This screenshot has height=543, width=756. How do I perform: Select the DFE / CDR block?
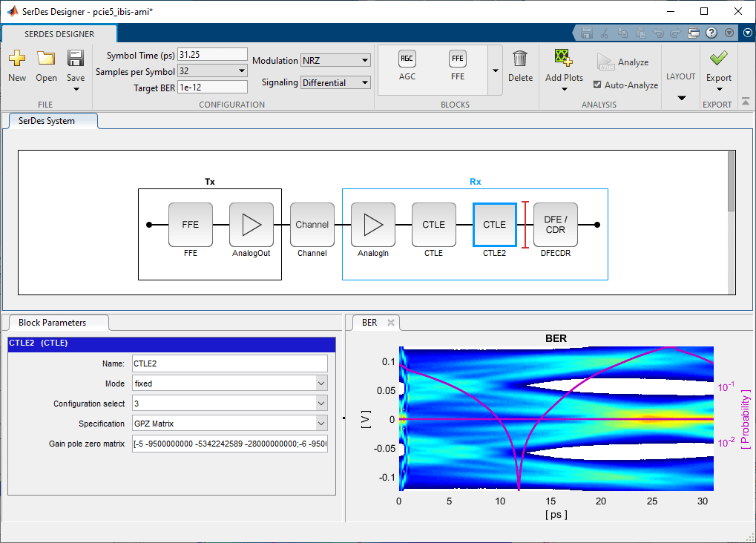click(x=556, y=225)
